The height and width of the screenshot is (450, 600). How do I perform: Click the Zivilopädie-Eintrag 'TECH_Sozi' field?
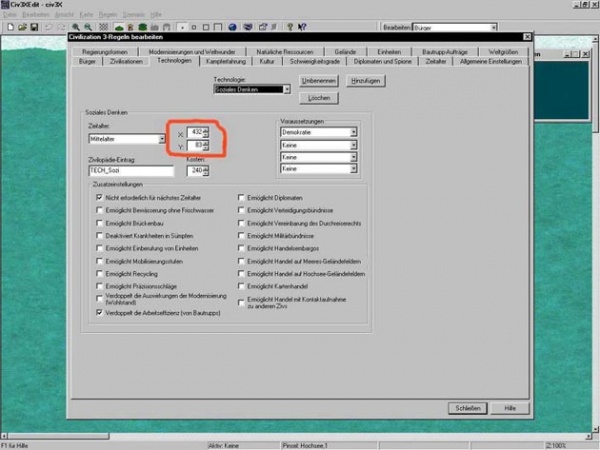pos(131,171)
